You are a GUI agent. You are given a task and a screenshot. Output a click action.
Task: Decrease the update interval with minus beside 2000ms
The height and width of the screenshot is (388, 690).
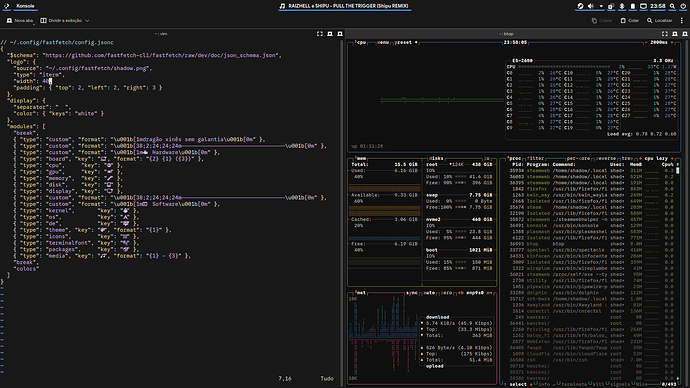pyautogui.click(x=646, y=43)
